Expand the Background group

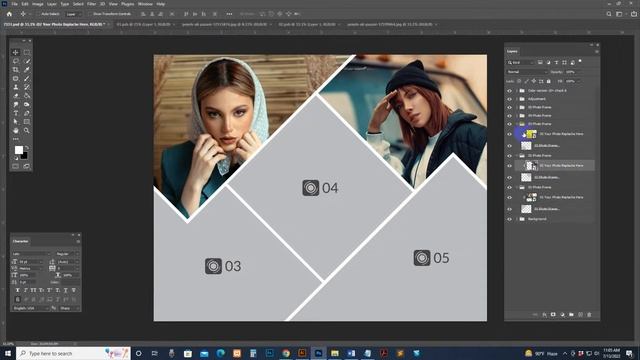(516, 219)
